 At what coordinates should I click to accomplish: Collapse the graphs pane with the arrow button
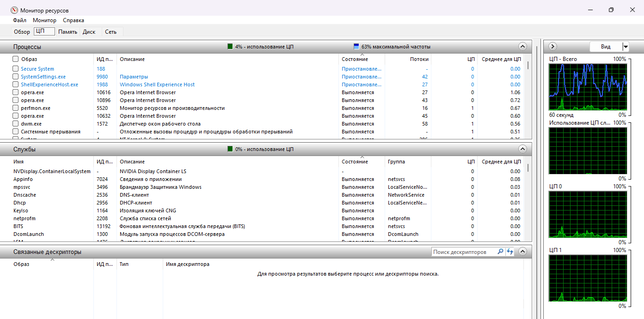552,47
